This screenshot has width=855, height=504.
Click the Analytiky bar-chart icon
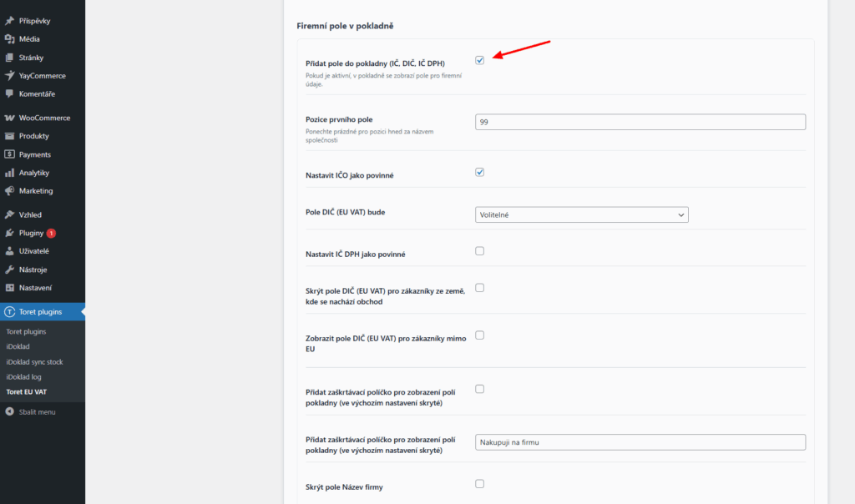pos(9,173)
